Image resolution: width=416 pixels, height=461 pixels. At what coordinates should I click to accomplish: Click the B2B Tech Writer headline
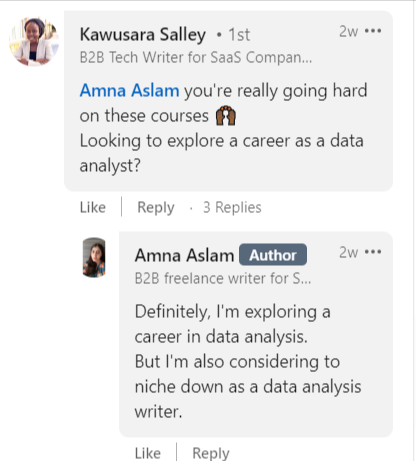pyautogui.click(x=196, y=57)
